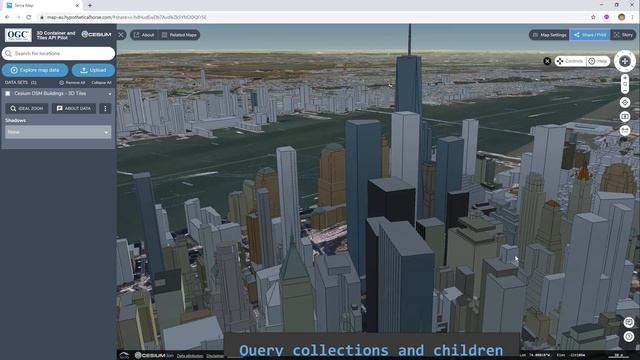Open the About panel
Image resolution: width=640 pixels, height=360 pixels.
click(x=144, y=35)
